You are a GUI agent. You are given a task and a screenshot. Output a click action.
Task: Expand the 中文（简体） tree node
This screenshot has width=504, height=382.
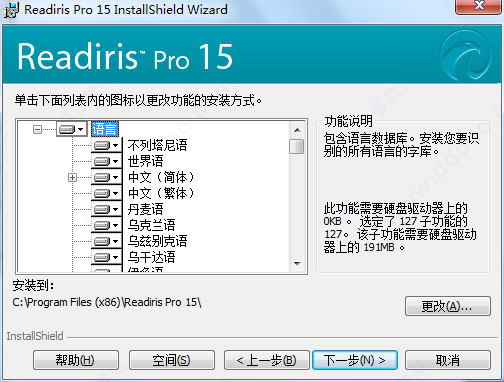(72, 177)
